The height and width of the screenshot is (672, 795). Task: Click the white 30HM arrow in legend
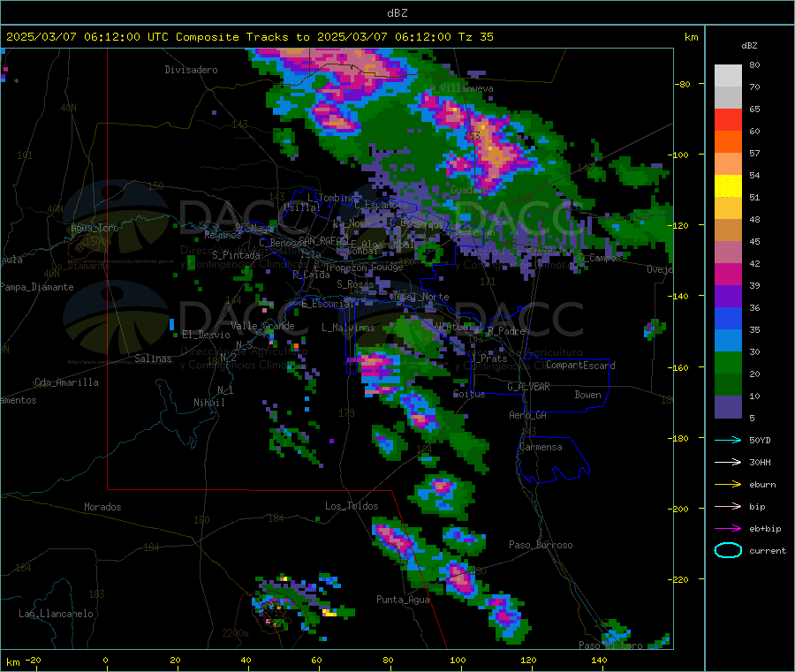728,462
